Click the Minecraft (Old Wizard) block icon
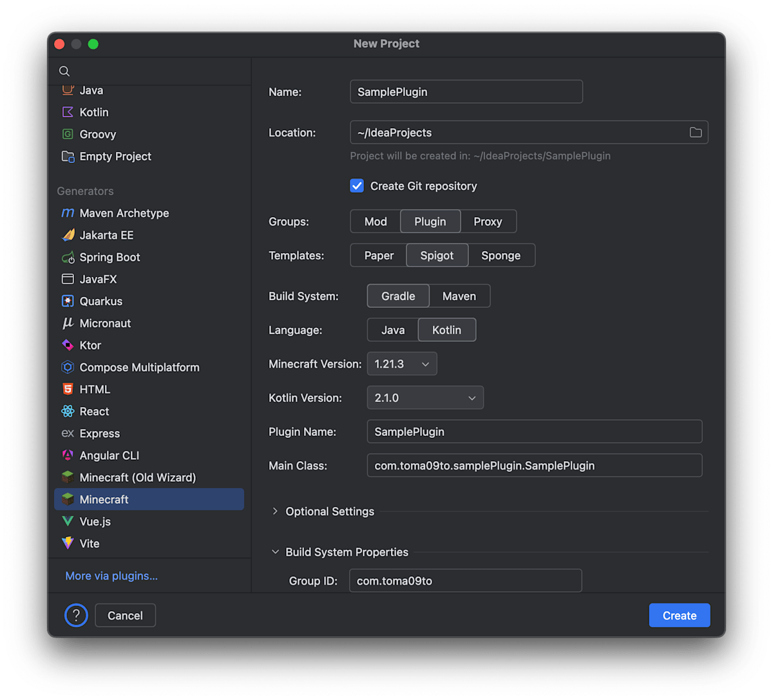 (68, 477)
